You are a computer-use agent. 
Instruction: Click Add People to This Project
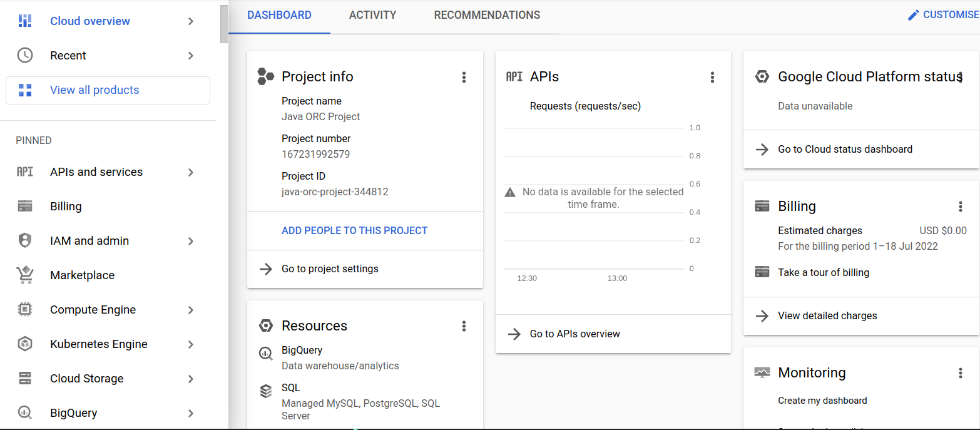pyautogui.click(x=354, y=230)
